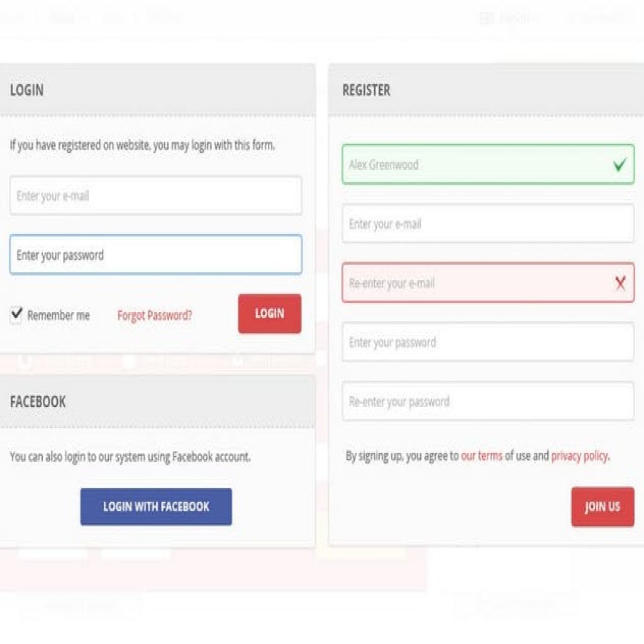Click the green checkmark in the name field
644x644 pixels.
click(x=620, y=165)
